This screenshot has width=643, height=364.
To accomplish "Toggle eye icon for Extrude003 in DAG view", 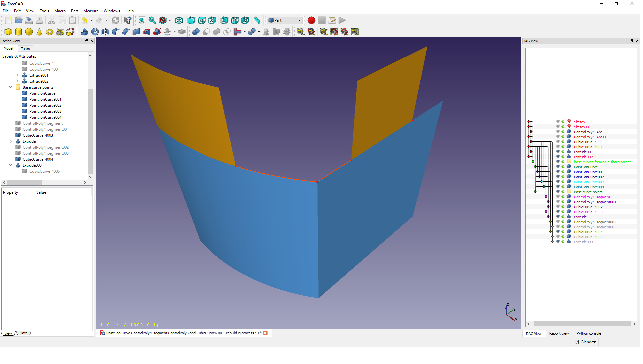I will pyautogui.click(x=558, y=242).
